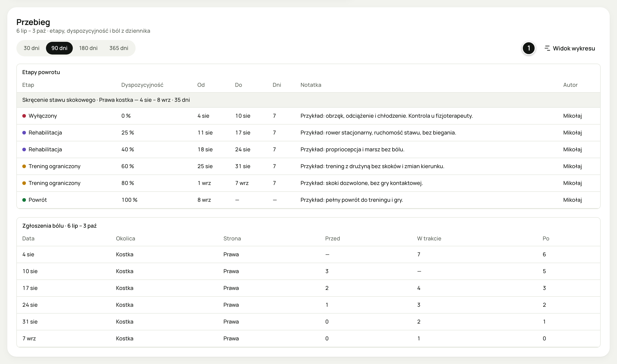
Task: Click note skoki dozwolone, bez gry kontaktowej
Action: click(x=362, y=183)
